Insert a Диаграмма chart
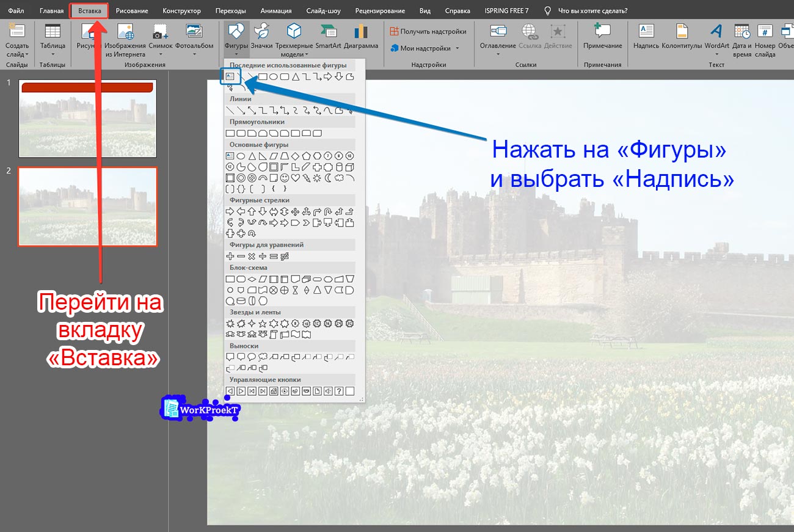794x532 pixels. 361,37
